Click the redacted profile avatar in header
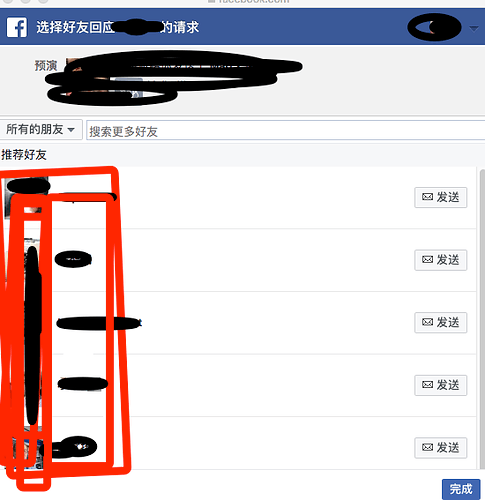The image size is (485, 500). coord(434,27)
